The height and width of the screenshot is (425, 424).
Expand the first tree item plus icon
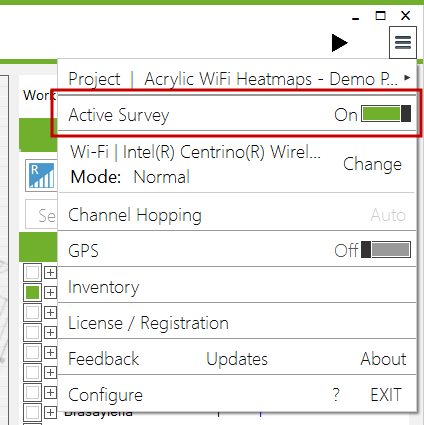50,273
